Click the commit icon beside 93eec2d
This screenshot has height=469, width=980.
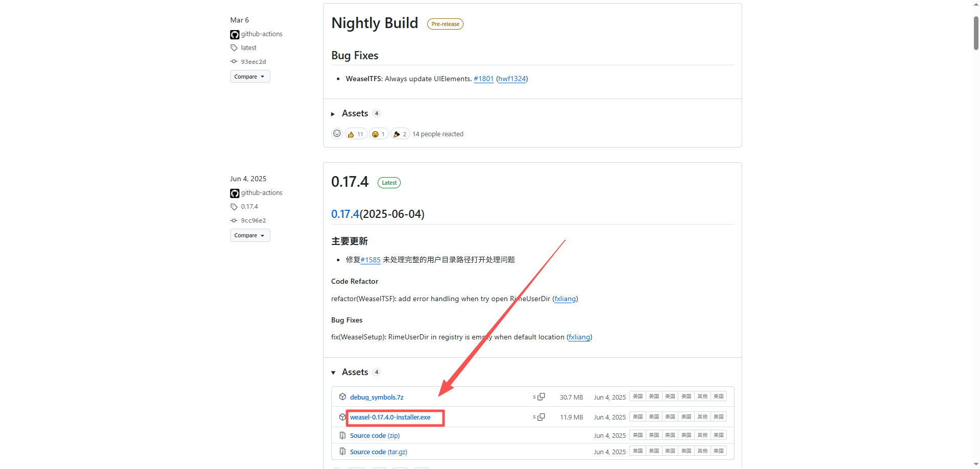coord(234,62)
